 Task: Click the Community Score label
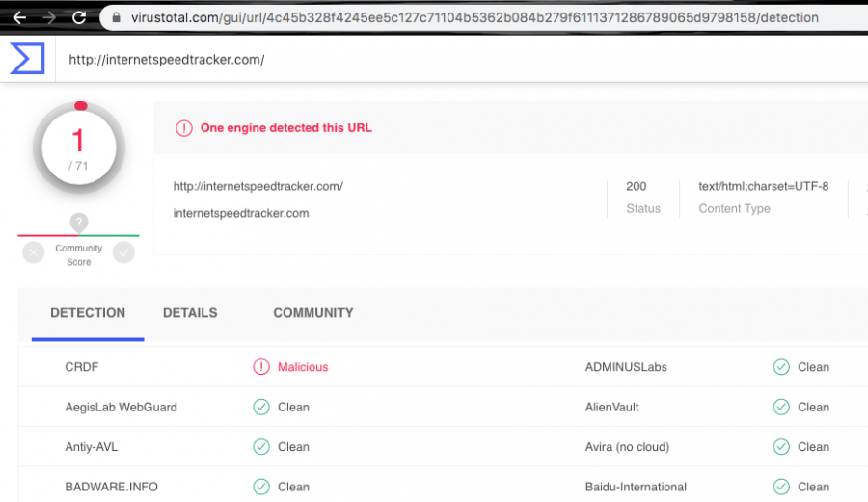click(x=79, y=255)
